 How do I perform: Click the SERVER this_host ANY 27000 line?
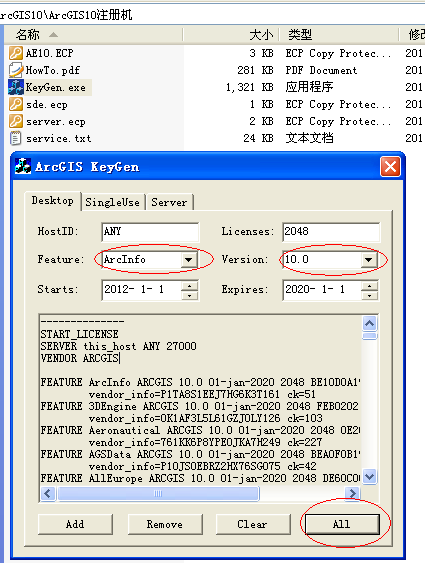pyautogui.click(x=118, y=346)
